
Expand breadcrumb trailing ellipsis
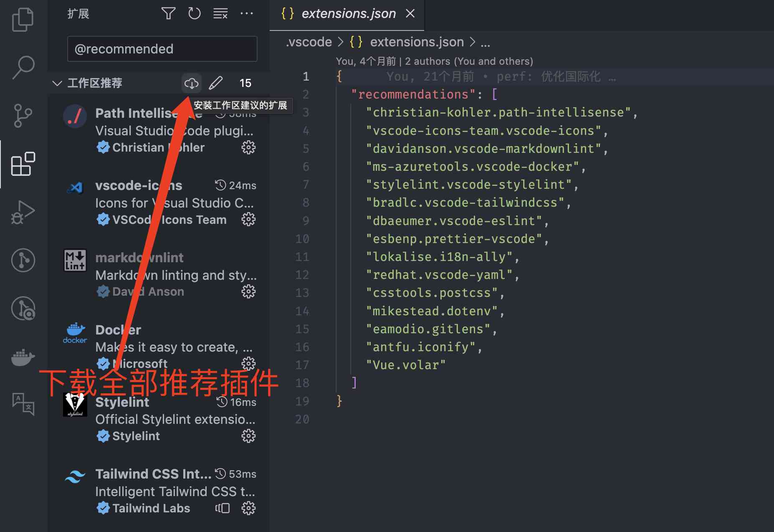(485, 42)
